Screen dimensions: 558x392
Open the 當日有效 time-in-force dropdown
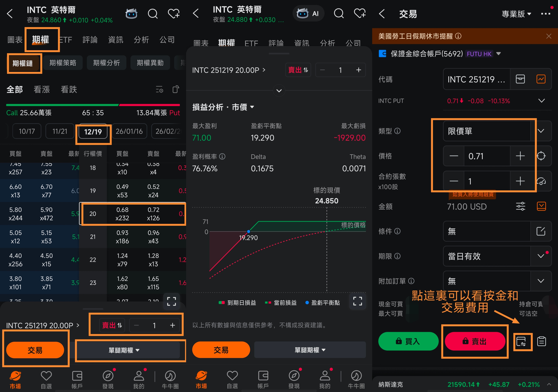pos(541,256)
